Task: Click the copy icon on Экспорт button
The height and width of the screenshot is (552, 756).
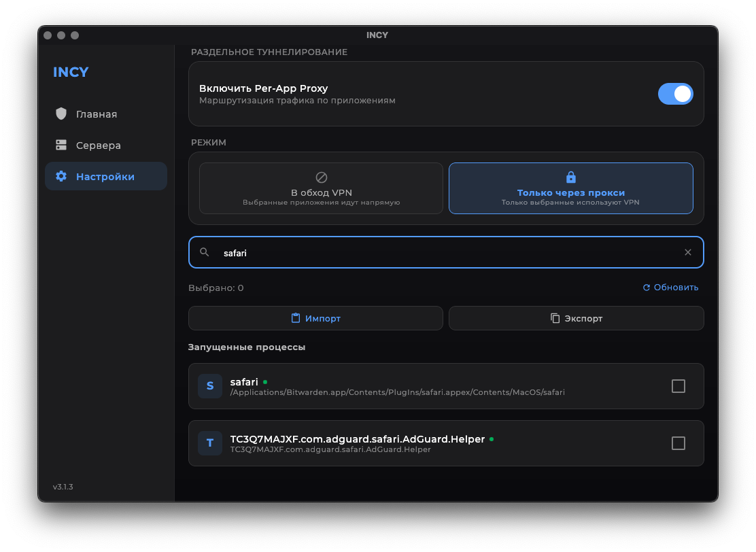Action: tap(555, 318)
